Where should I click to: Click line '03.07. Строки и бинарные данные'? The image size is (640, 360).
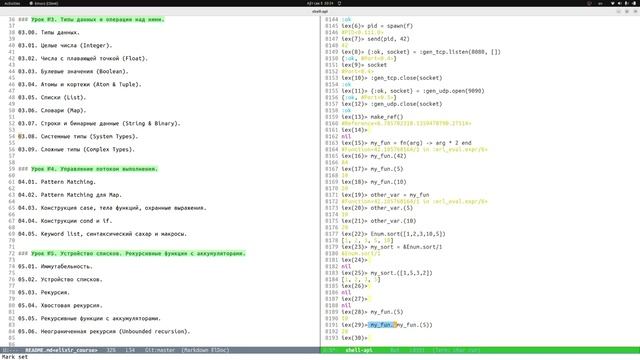click(x=99, y=123)
